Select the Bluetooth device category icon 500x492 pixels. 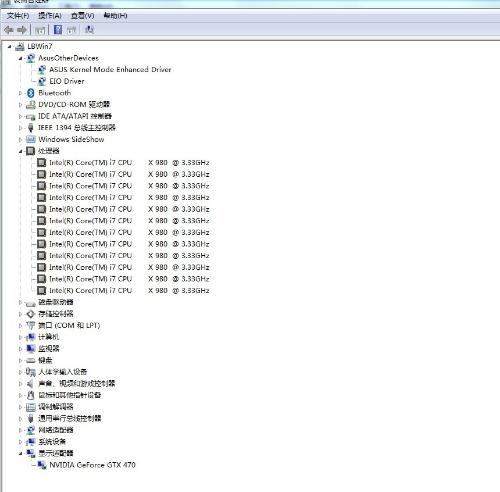click(31, 93)
